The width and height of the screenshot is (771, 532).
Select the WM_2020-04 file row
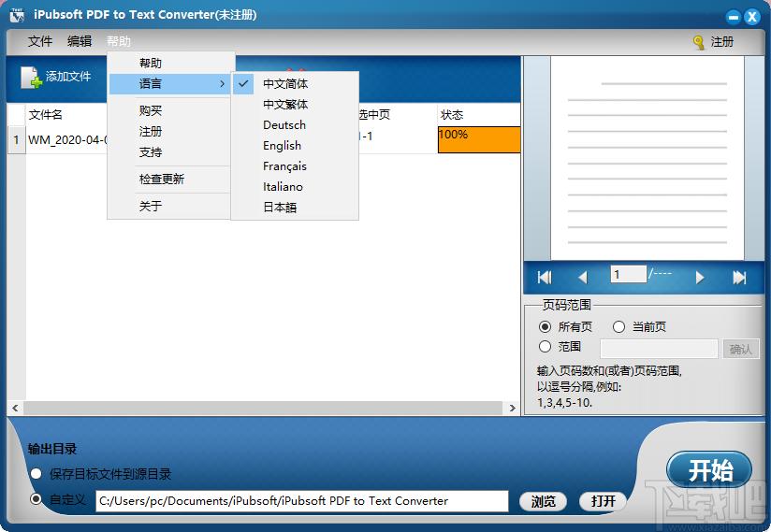pyautogui.click(x=263, y=139)
